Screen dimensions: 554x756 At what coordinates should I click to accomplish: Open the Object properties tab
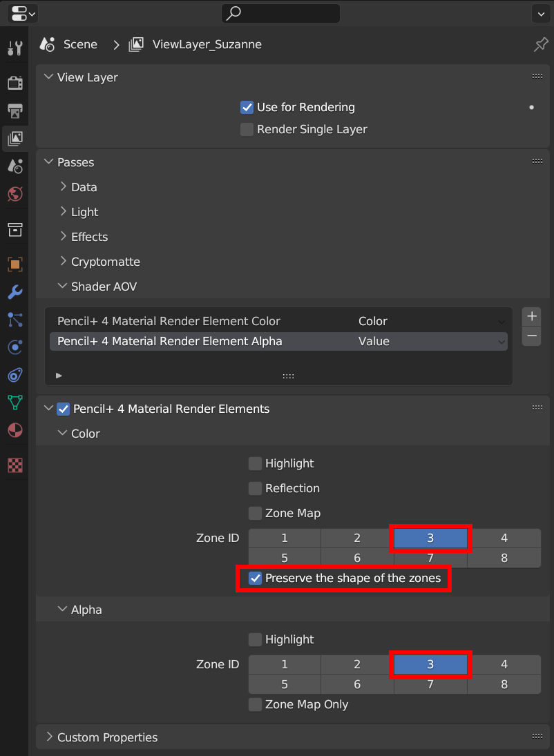pos(15,264)
